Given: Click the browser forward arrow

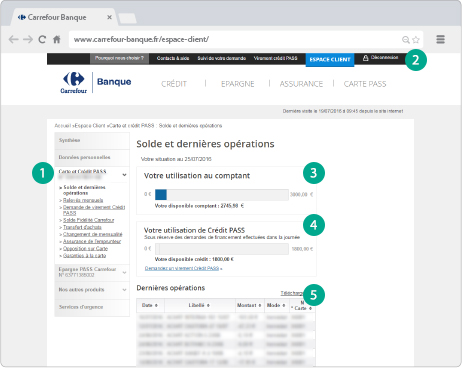Looking at the screenshot, I should coord(28,39).
